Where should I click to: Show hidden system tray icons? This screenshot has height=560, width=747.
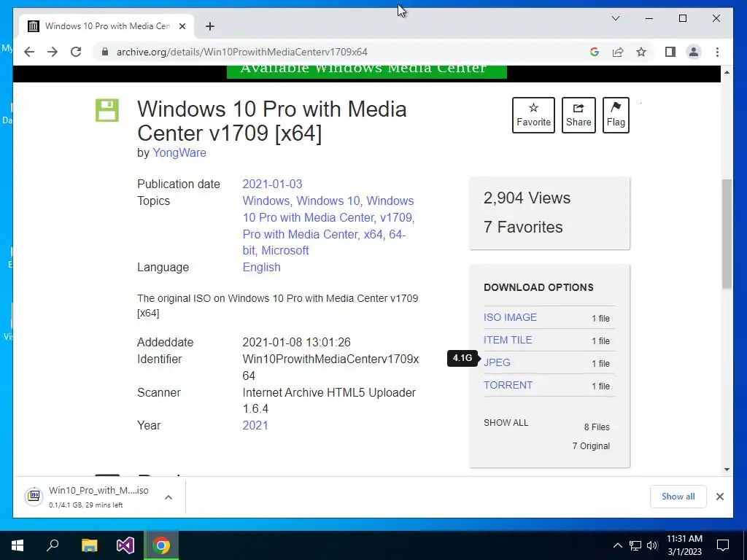617,545
